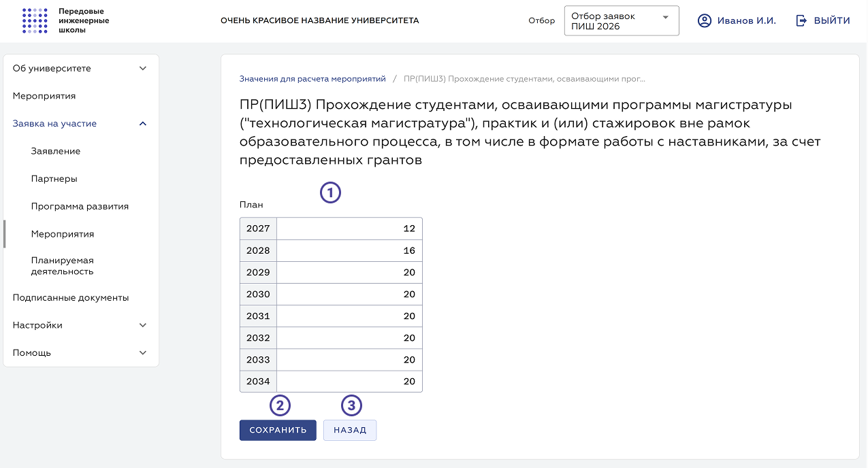The height and width of the screenshot is (468, 868).
Task: Open the Программа развития sidebar item
Action: point(80,206)
